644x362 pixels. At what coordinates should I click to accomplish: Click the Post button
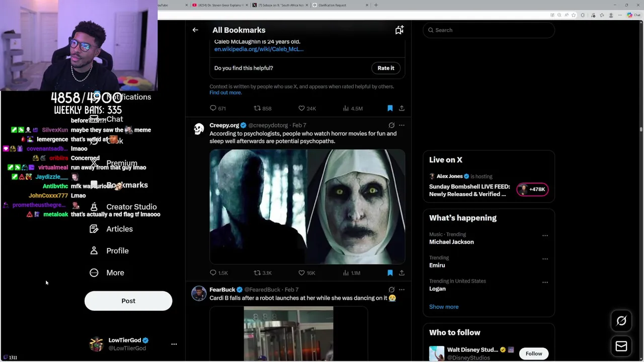click(128, 301)
